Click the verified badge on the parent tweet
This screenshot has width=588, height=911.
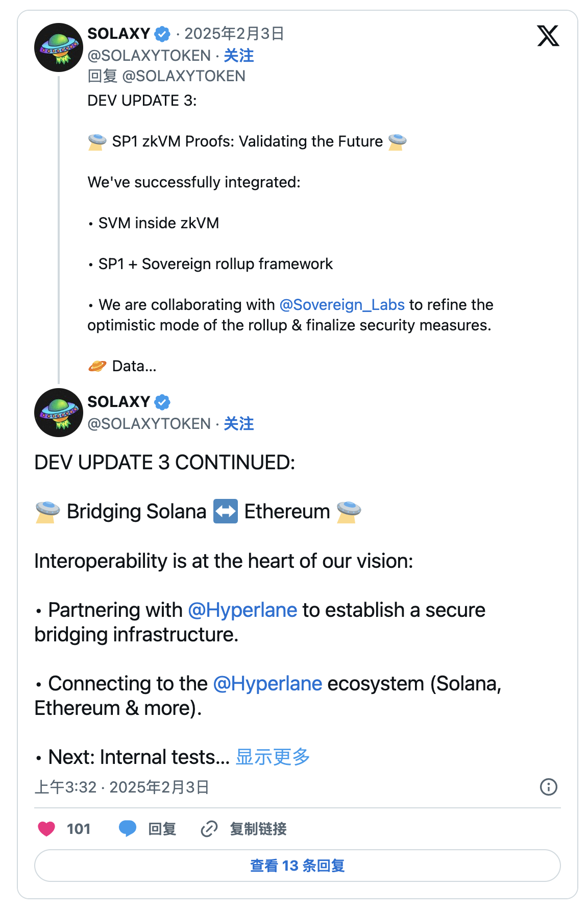pos(162,34)
